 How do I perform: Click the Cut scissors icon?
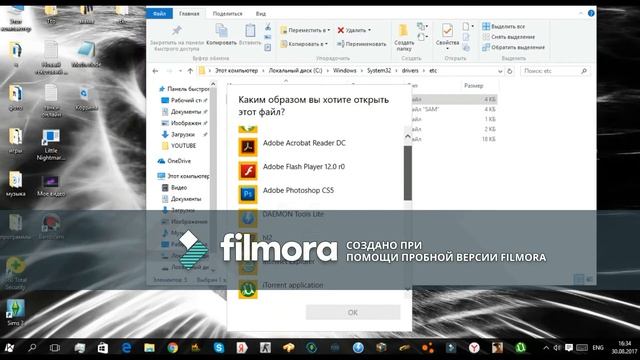[x=268, y=27]
